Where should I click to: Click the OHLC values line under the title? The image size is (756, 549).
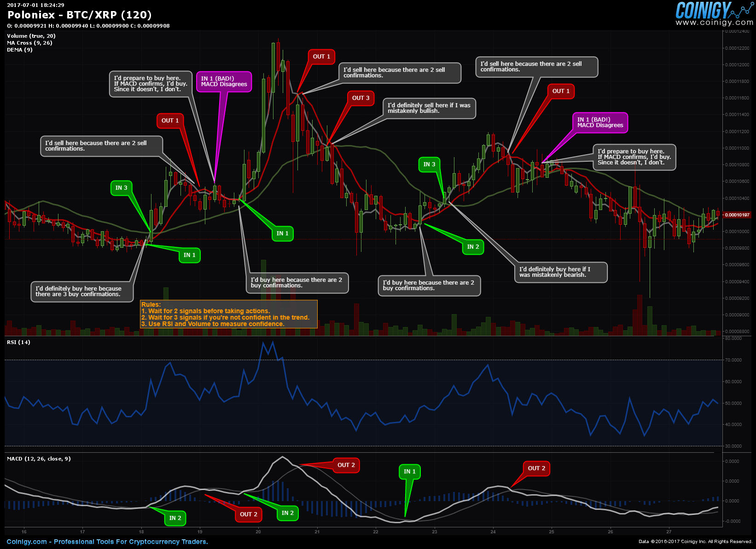tap(88, 26)
